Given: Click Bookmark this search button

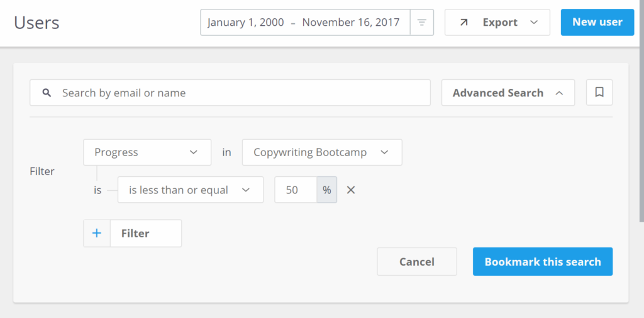Looking at the screenshot, I should tap(543, 261).
